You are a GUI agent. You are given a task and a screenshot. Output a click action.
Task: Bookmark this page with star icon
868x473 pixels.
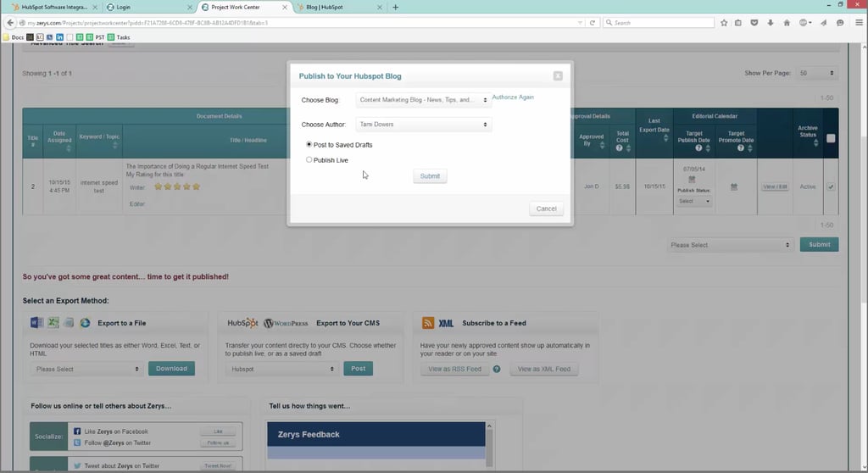724,23
